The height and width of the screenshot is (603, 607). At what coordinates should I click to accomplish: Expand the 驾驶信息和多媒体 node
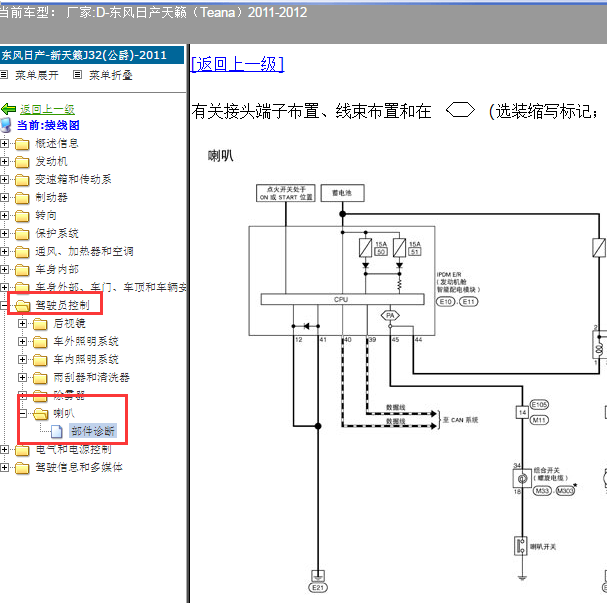click(4, 467)
